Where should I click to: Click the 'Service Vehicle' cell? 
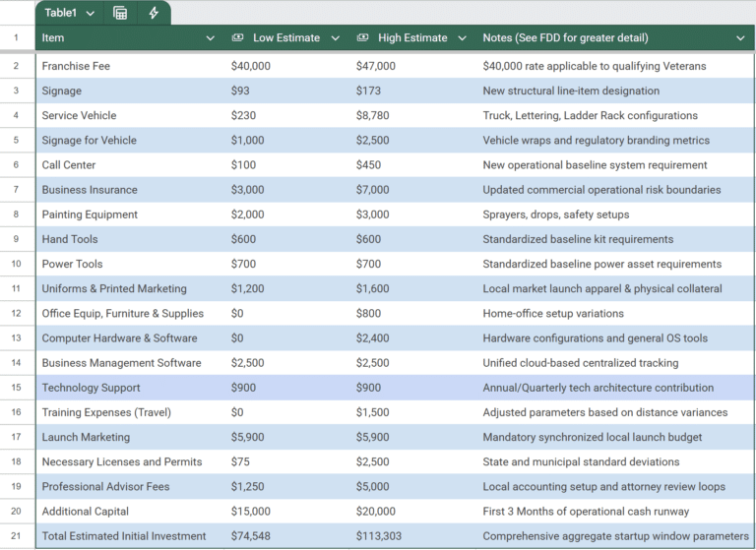(x=130, y=116)
